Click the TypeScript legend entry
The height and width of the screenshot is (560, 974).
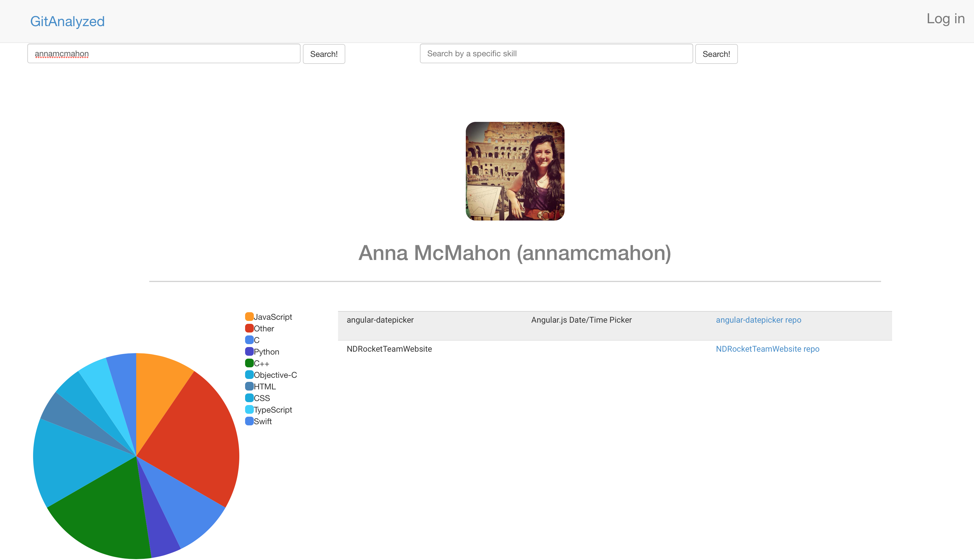[272, 410]
